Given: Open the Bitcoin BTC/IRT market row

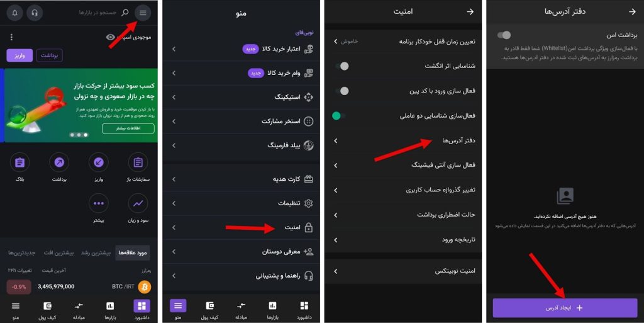Looking at the screenshot, I should [x=79, y=286].
